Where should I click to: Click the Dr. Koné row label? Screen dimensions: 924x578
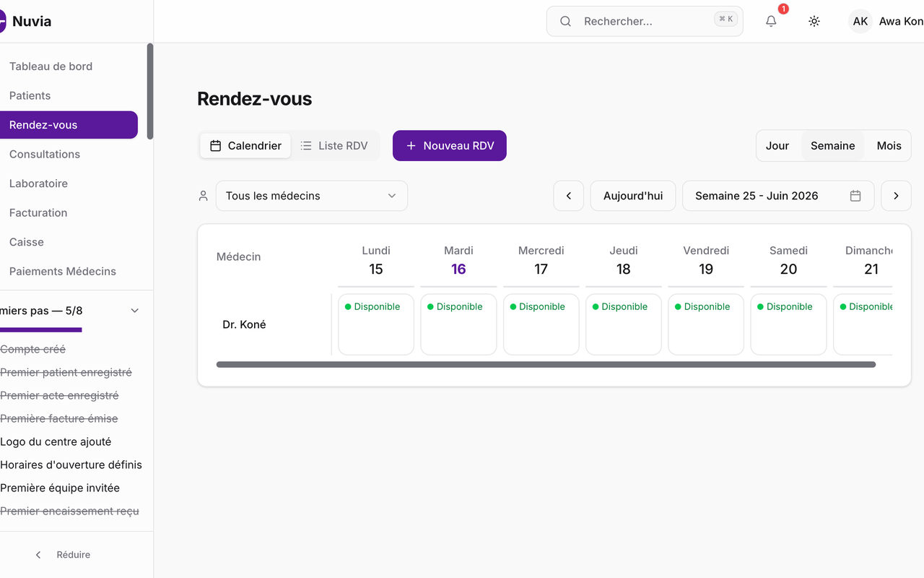244,325
